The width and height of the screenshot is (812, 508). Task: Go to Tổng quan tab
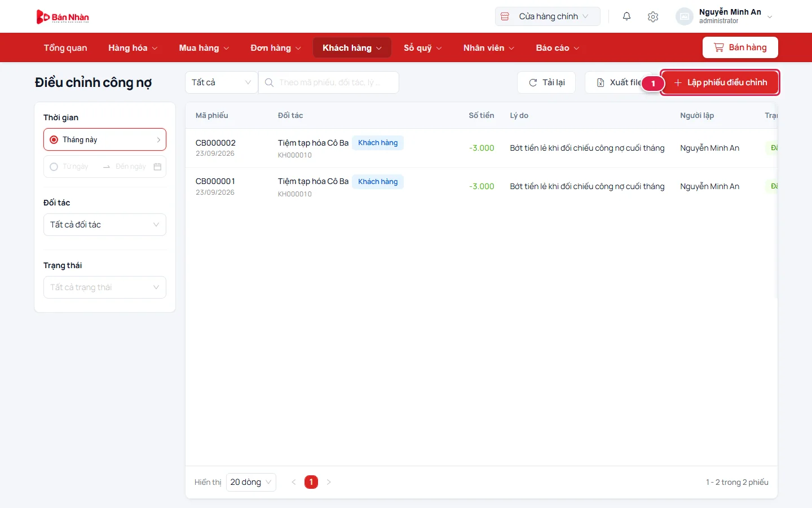click(x=65, y=48)
